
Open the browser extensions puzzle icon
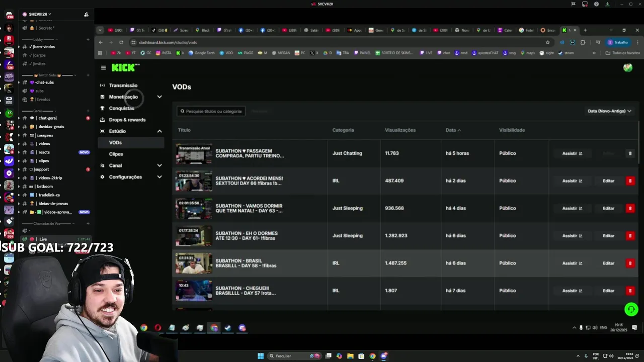(583, 42)
